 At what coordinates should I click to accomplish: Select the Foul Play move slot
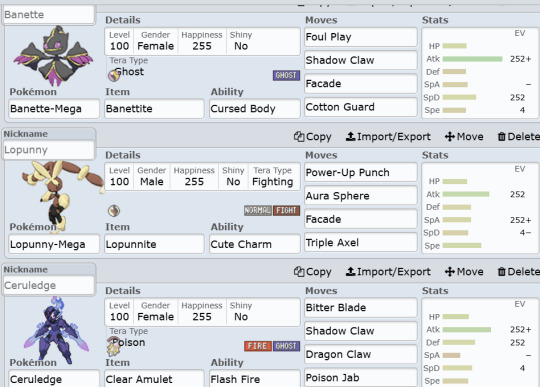[x=361, y=37]
